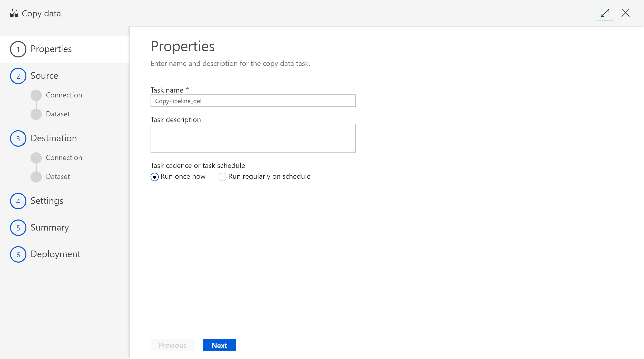Select step 5 circle for Summary

tap(18, 228)
